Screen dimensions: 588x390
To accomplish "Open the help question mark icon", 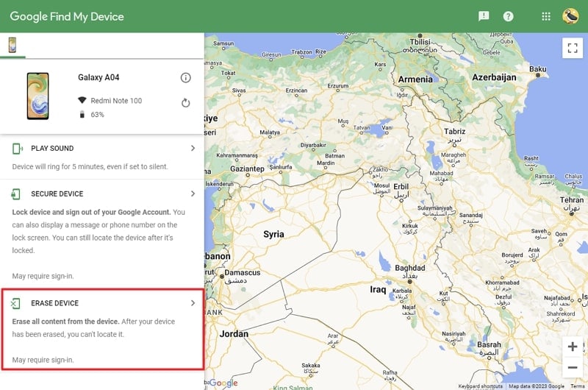I will point(508,16).
